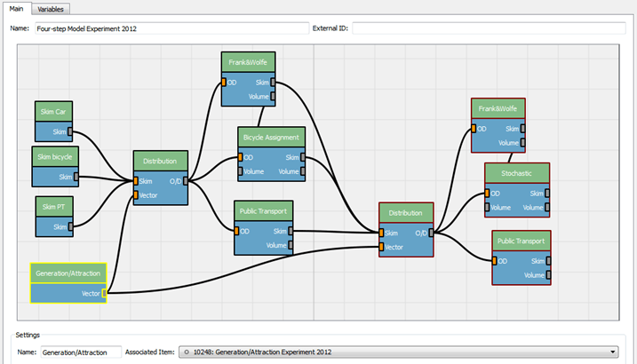
Task: Open the Associated Item dropdown
Action: (399, 352)
